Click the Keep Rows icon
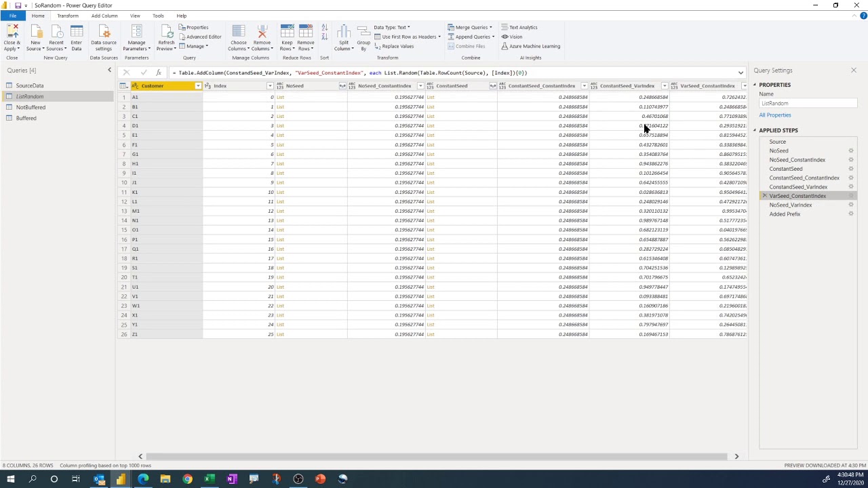This screenshot has width=868, height=488. pyautogui.click(x=288, y=38)
